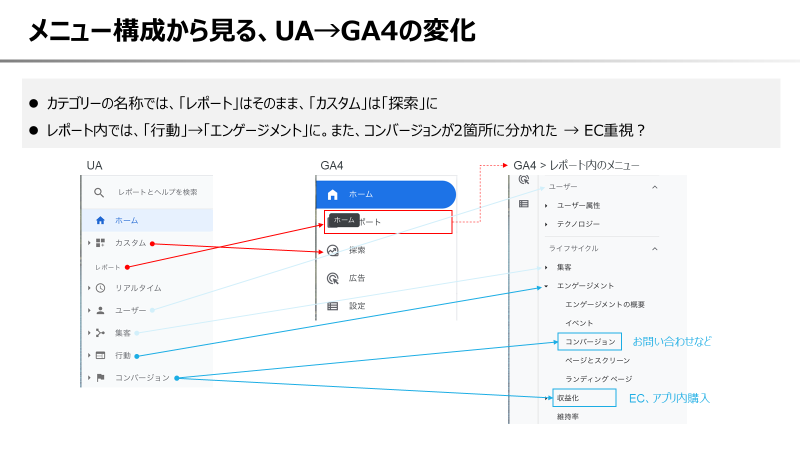The width and height of the screenshot is (800, 450).
Task: Select the イベント report menu item
Action: tap(580, 323)
